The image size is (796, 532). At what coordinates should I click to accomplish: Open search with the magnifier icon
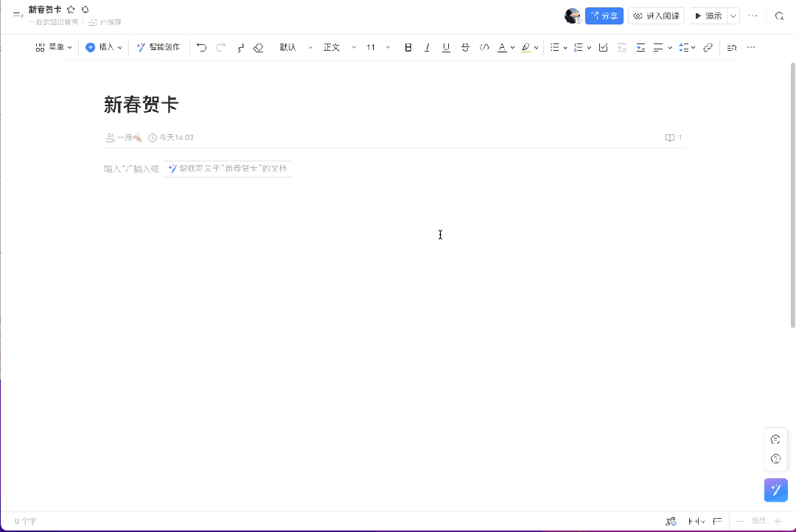[x=779, y=15]
